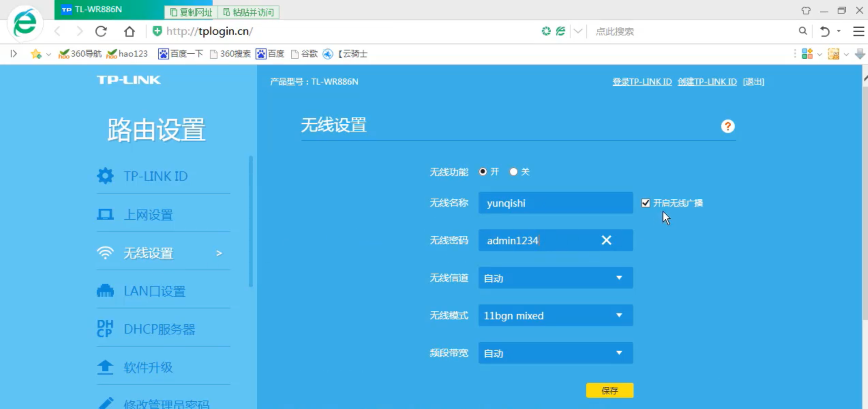
Task: Open the browser hamburger menu icon
Action: 858,31
